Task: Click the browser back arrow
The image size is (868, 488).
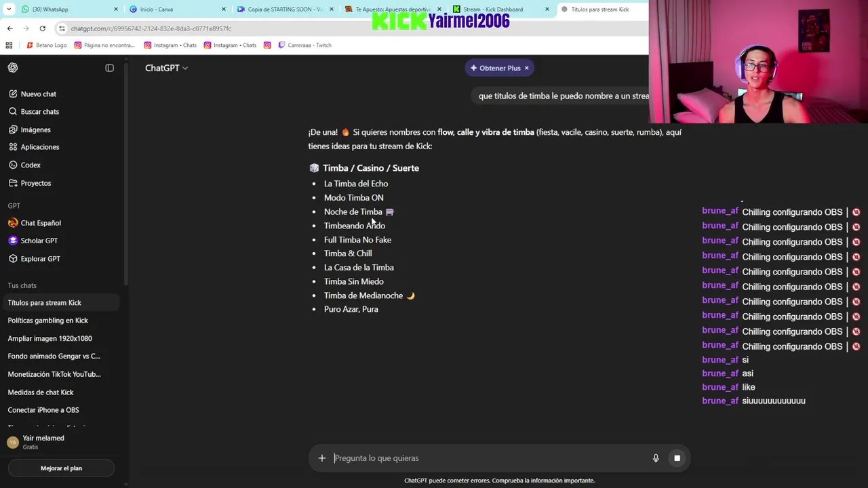Action: [9, 28]
